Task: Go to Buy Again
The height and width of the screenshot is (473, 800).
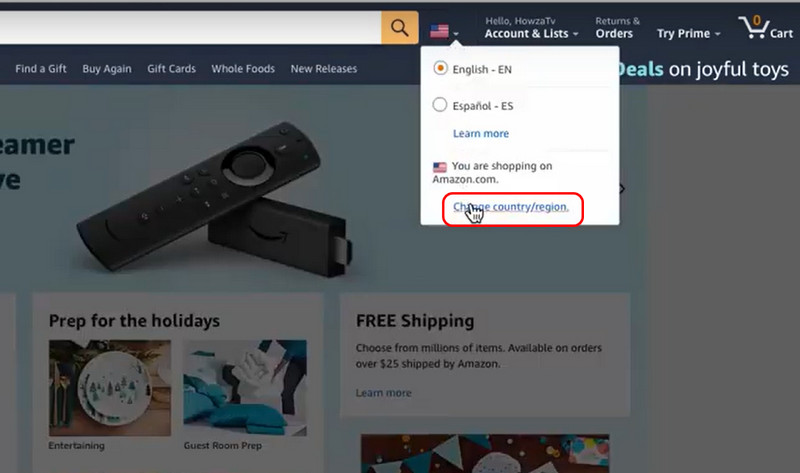Action: (x=107, y=69)
